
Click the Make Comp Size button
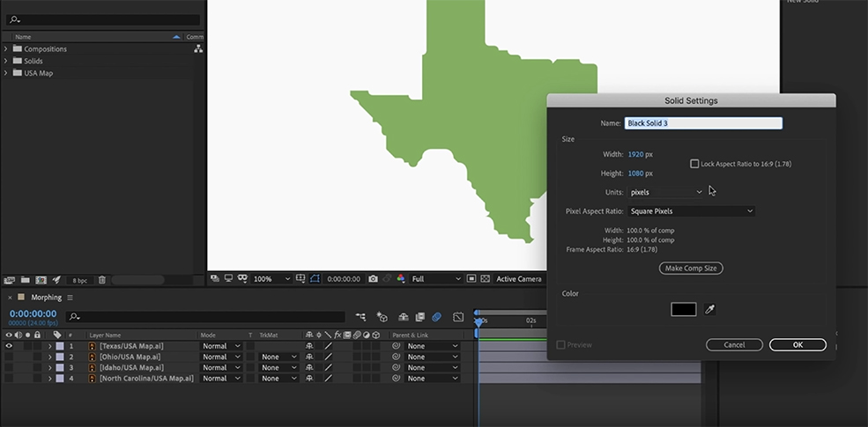[x=691, y=269]
